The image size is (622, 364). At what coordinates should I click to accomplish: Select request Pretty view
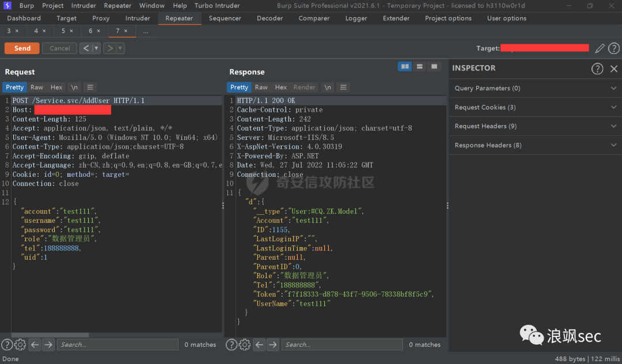tap(14, 87)
